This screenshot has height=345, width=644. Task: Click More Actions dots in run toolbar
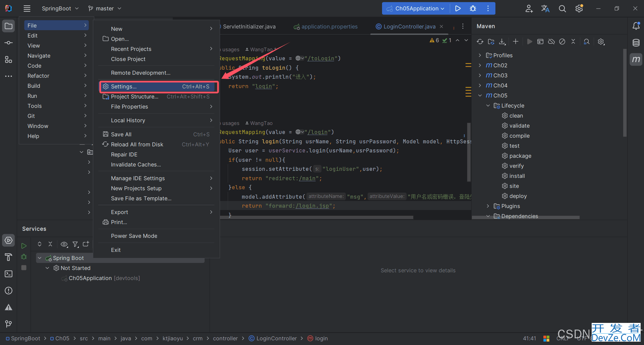tap(488, 8)
